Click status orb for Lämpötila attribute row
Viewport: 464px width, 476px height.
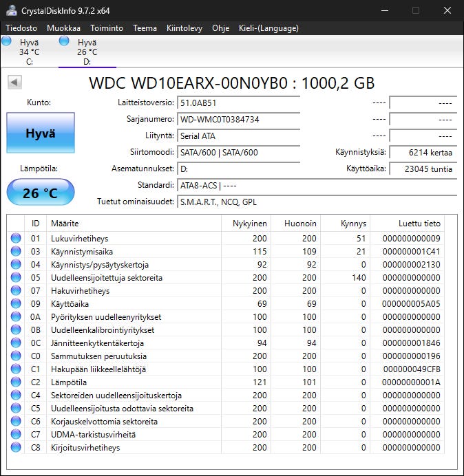15,382
